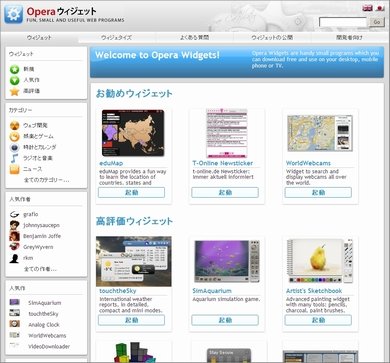
Task: Launch SimAquarium with its 起動 button
Action: coord(225,320)
